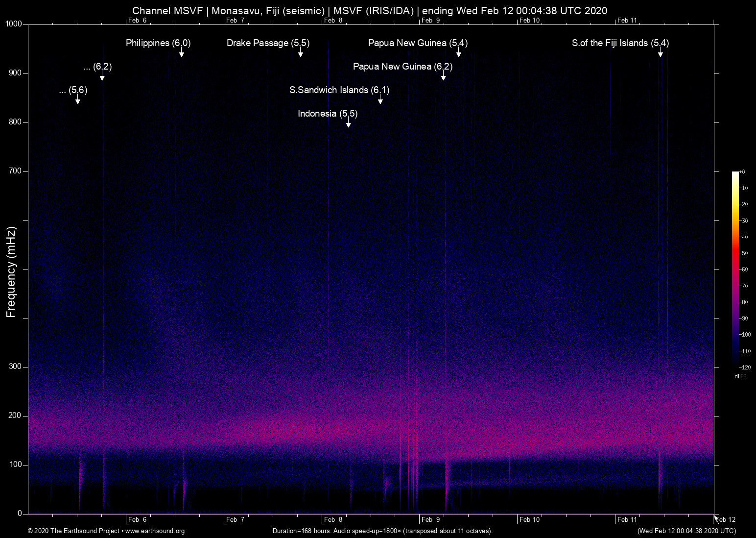Select the "Papua New Guinea (6.2)" label
The image size is (756, 538).
(402, 67)
